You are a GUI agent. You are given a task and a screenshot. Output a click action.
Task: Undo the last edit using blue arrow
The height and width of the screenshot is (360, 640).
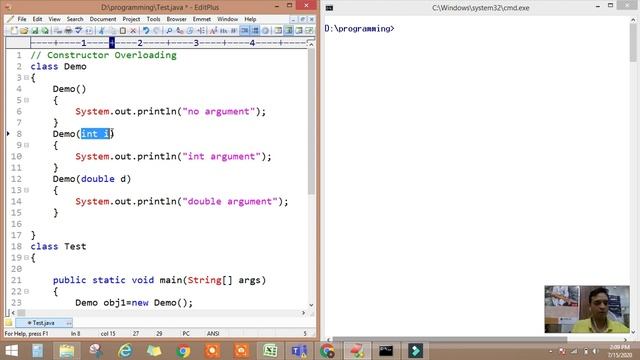(146, 31)
